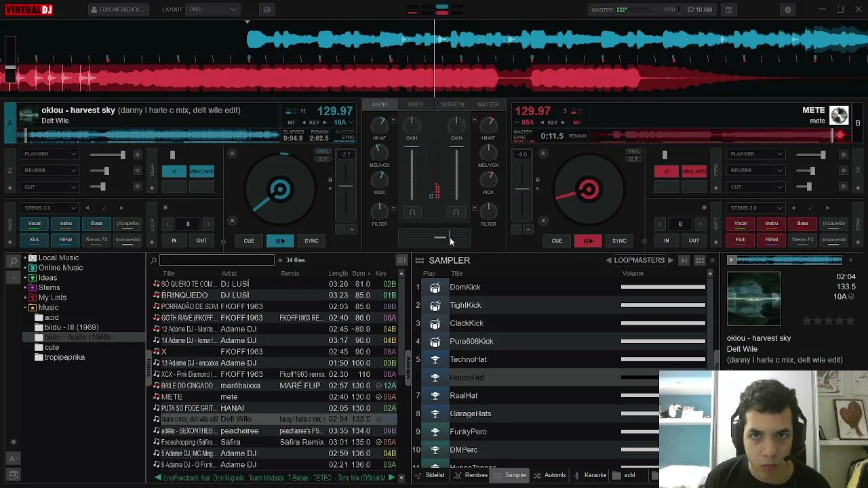
Task: Set loop OUT point on deck B
Action: (x=694, y=241)
